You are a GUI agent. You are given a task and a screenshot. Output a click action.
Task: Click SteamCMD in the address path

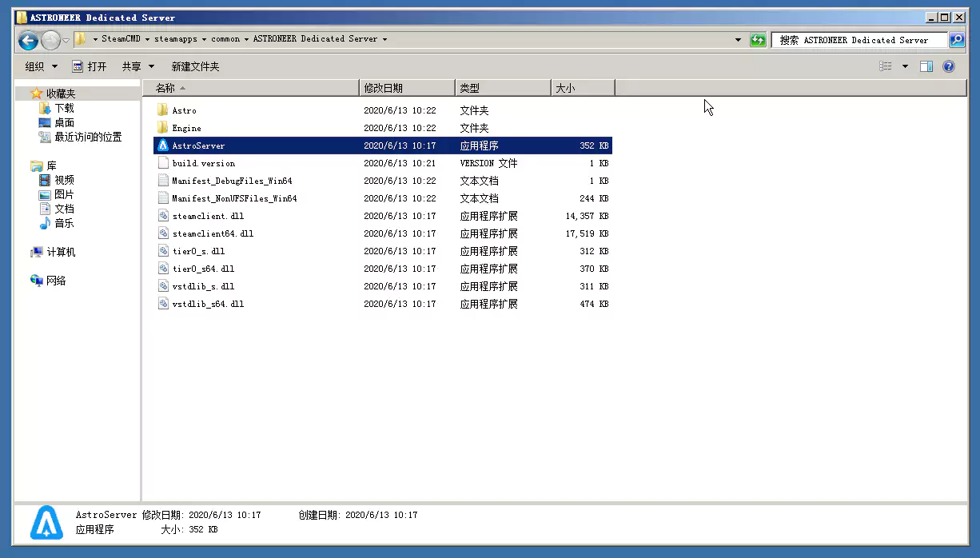[x=121, y=39]
